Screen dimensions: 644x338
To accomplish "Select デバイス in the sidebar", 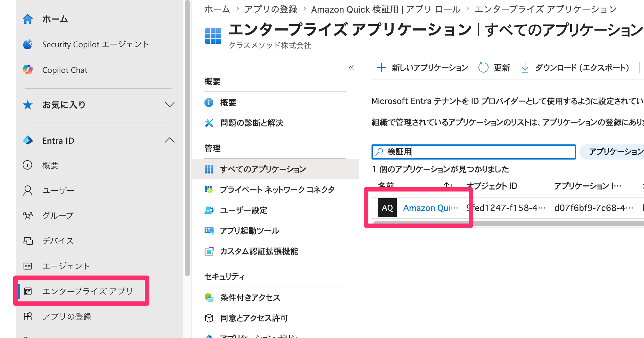I will pos(58,241).
